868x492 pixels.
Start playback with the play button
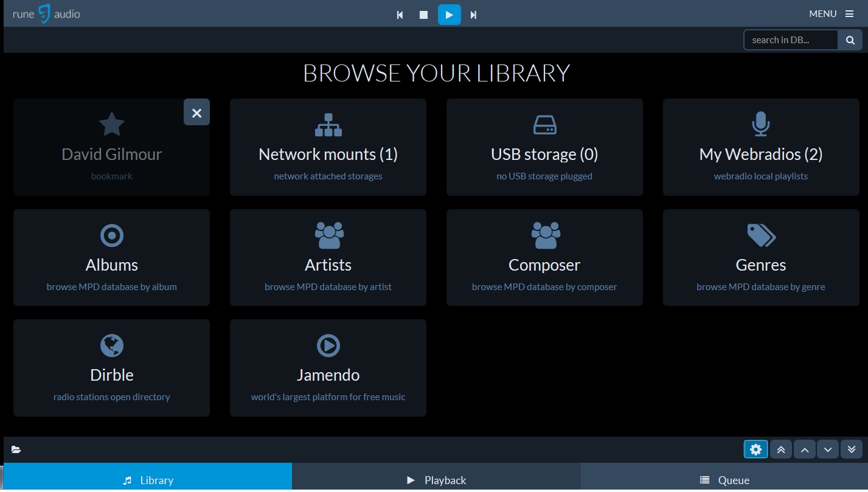pos(449,15)
